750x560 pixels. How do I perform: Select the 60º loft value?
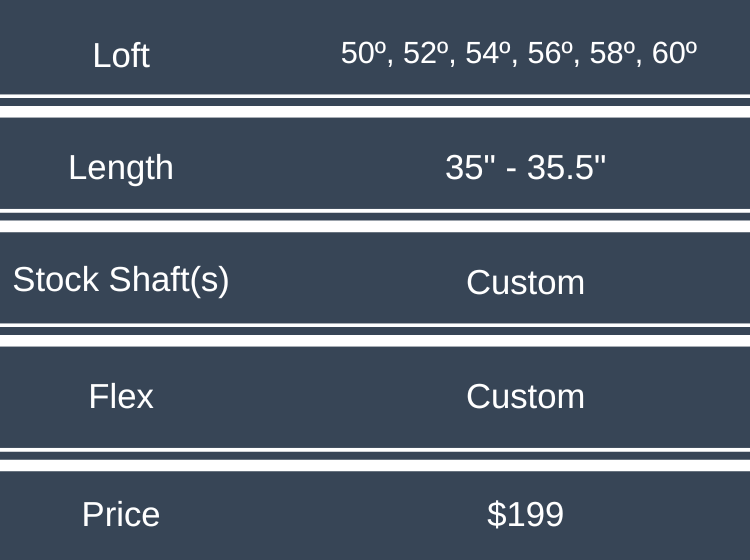[x=674, y=53]
